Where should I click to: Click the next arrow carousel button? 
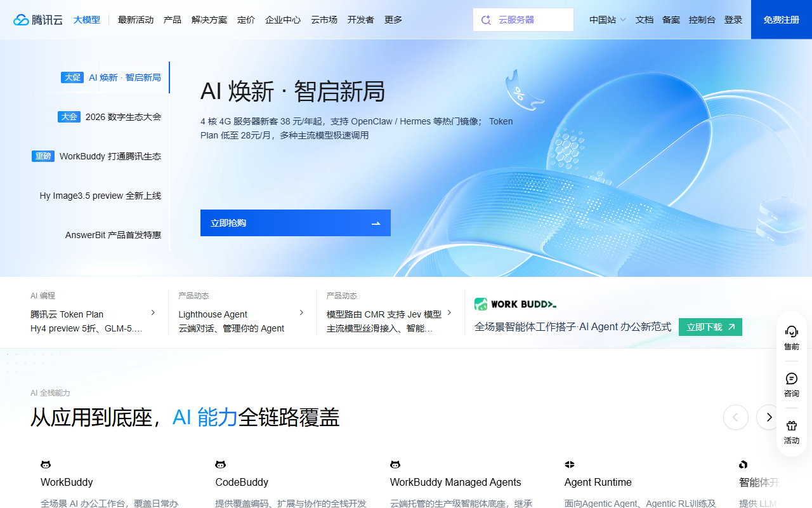[x=769, y=417]
